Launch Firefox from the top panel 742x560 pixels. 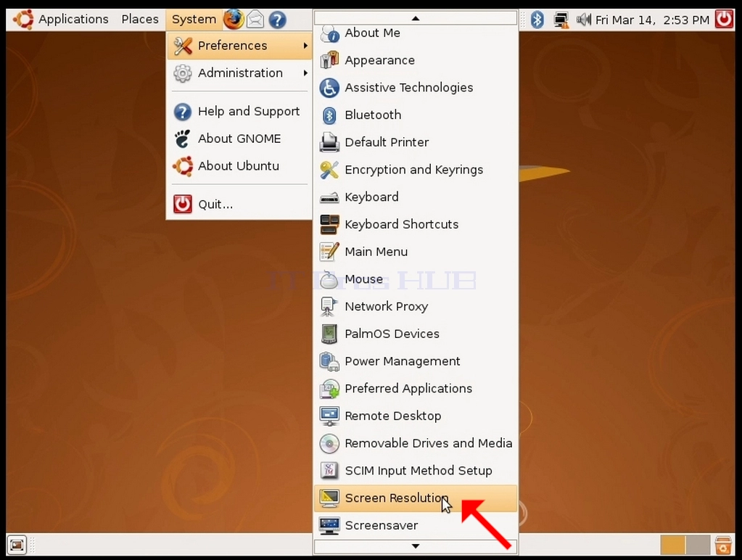pyautogui.click(x=234, y=20)
